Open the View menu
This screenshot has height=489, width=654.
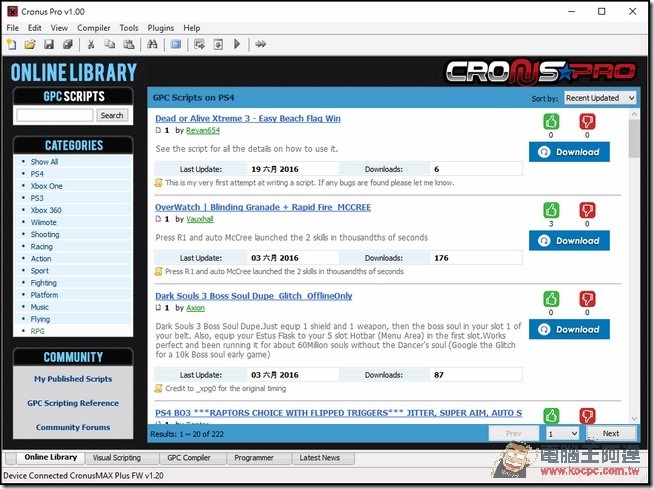(x=59, y=28)
